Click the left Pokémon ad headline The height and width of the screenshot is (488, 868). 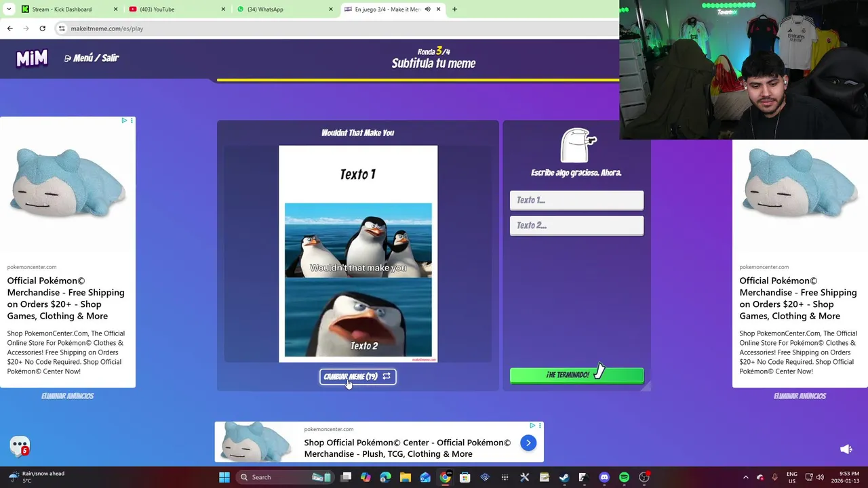[66, 298]
